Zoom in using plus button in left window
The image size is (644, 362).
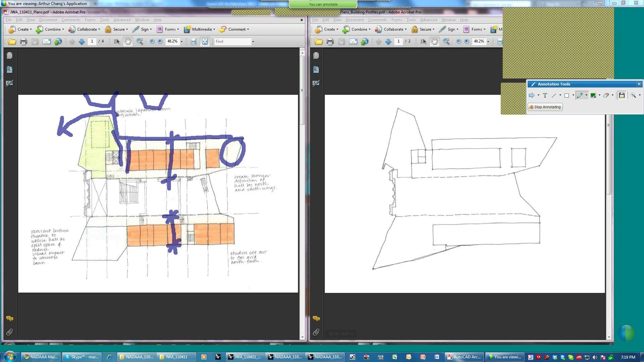click(160, 42)
